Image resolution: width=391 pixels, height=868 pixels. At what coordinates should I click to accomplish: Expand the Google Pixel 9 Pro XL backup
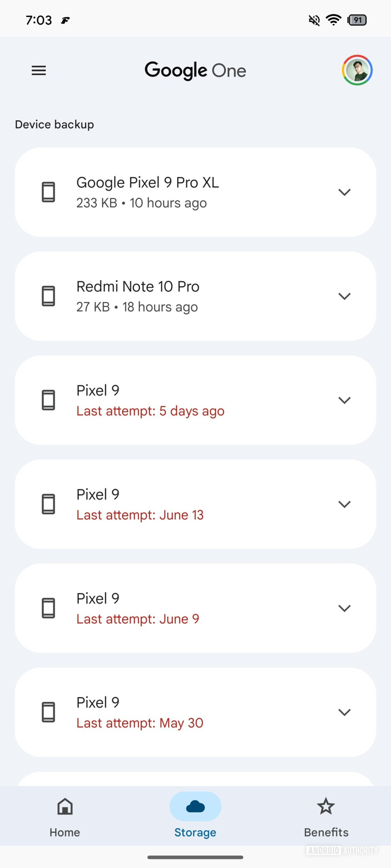tap(344, 192)
